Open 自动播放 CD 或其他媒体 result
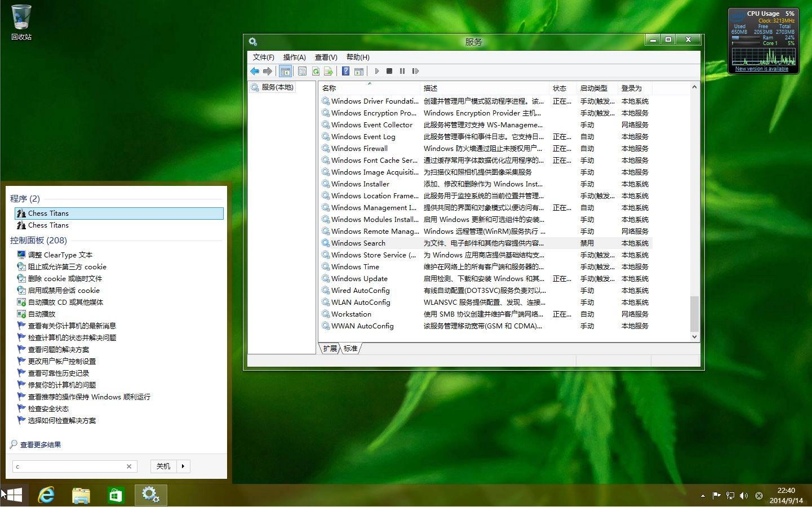 (65, 303)
